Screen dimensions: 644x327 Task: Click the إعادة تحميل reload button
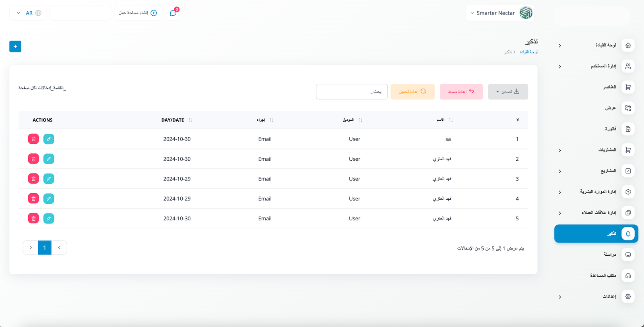click(412, 92)
